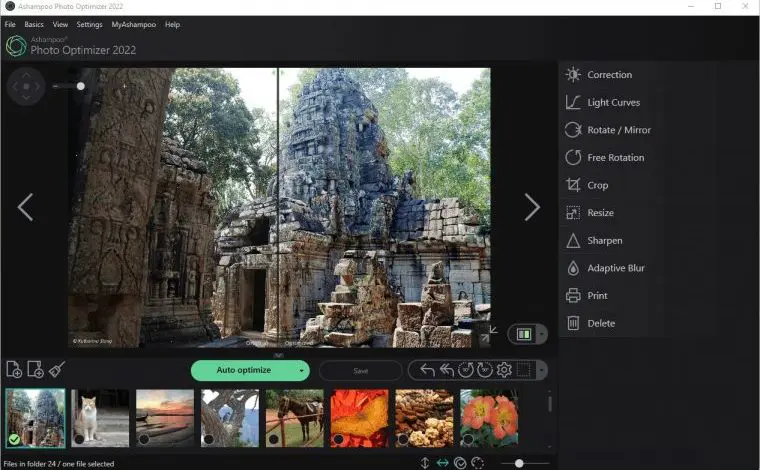Open the Basics menu

[x=33, y=24]
